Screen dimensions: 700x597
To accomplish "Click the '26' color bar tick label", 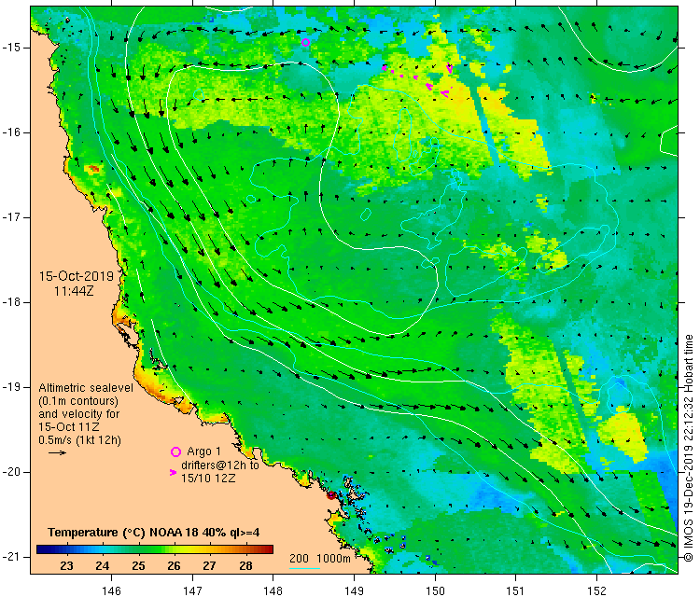I will click(174, 566).
